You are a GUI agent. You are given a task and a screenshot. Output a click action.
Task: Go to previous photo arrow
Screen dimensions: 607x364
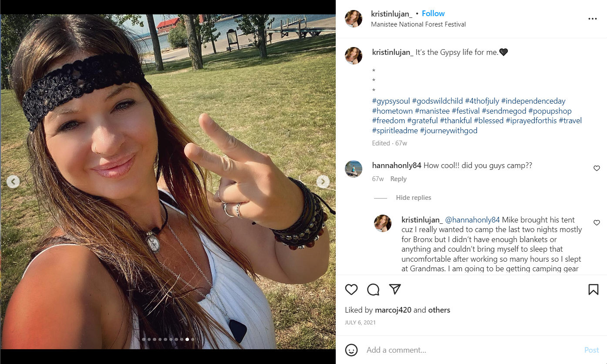click(x=13, y=182)
